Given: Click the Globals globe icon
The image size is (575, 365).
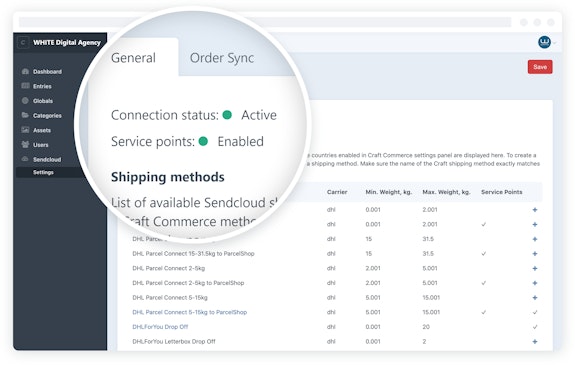Looking at the screenshot, I should pyautogui.click(x=25, y=101).
